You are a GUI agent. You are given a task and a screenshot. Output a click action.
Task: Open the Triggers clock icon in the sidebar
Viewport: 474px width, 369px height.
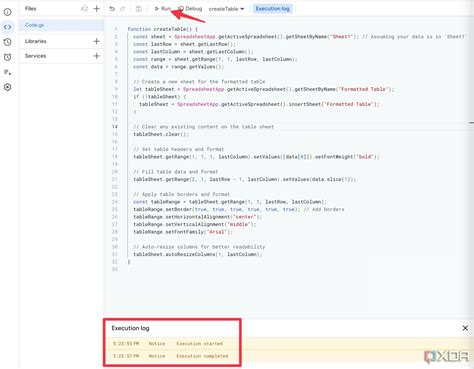[x=7, y=57]
